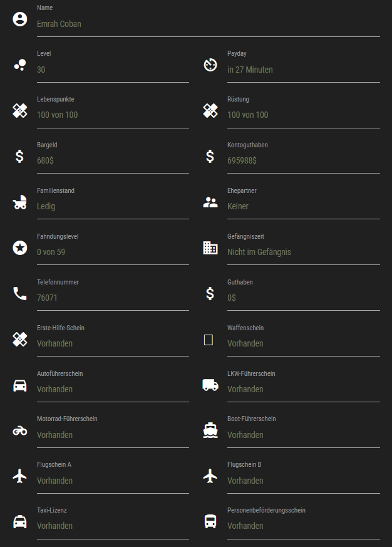Viewport: 392px width, 547px height.
Task: Click the taxi icon next to Taxi-Lizenz
Action: tap(20, 521)
